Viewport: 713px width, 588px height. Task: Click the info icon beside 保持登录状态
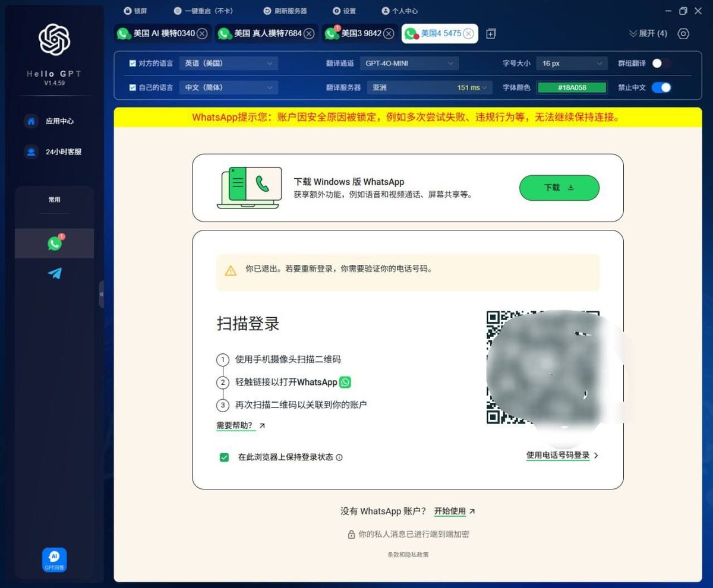tap(339, 457)
